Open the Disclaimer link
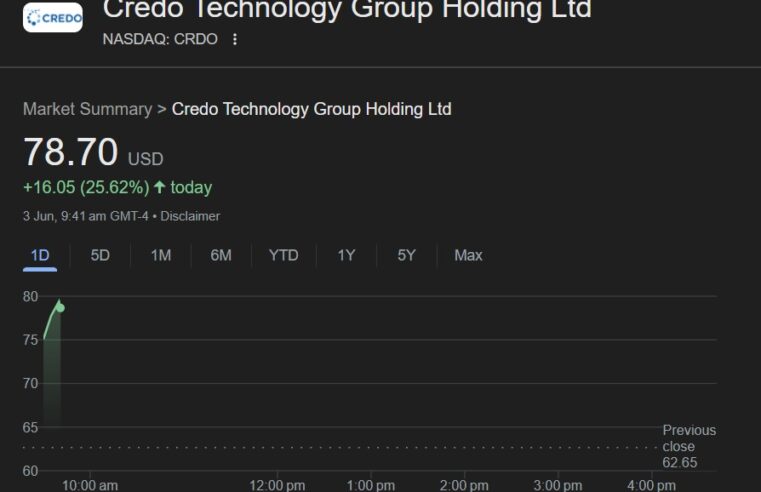Viewport: 761px width, 492px height. [x=190, y=216]
